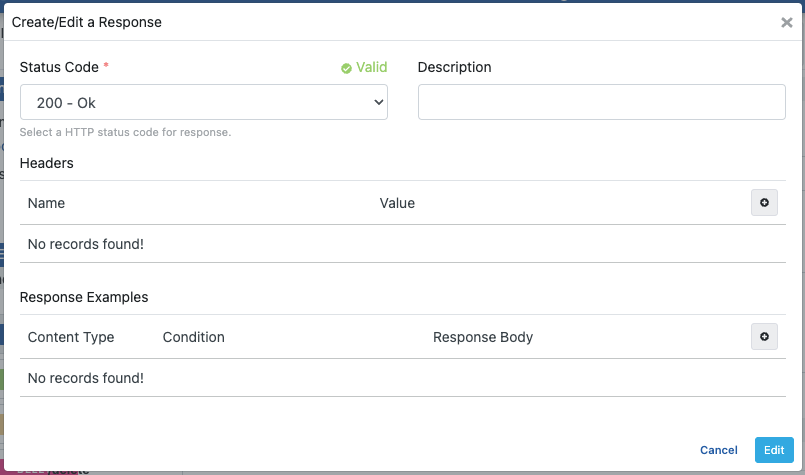The image size is (805, 475).
Task: Close the Create/Edit a Response dialog
Action: coord(786,22)
